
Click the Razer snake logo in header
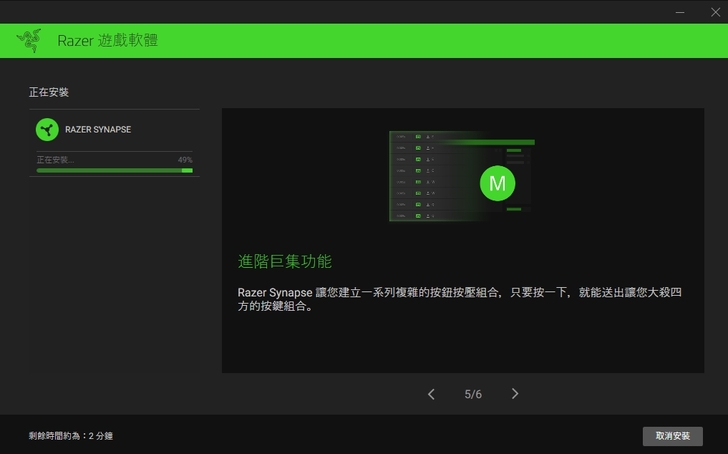[x=28, y=40]
